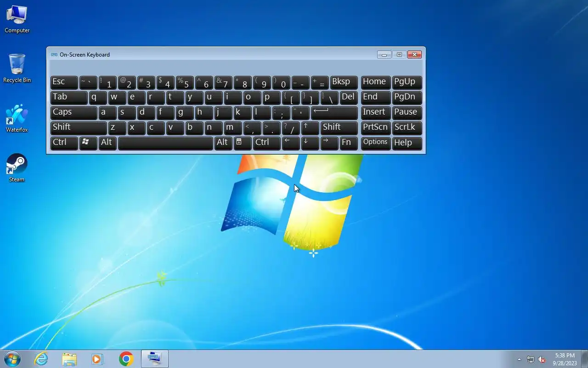
Task: Toggle the left Shift key
Action: (x=79, y=128)
